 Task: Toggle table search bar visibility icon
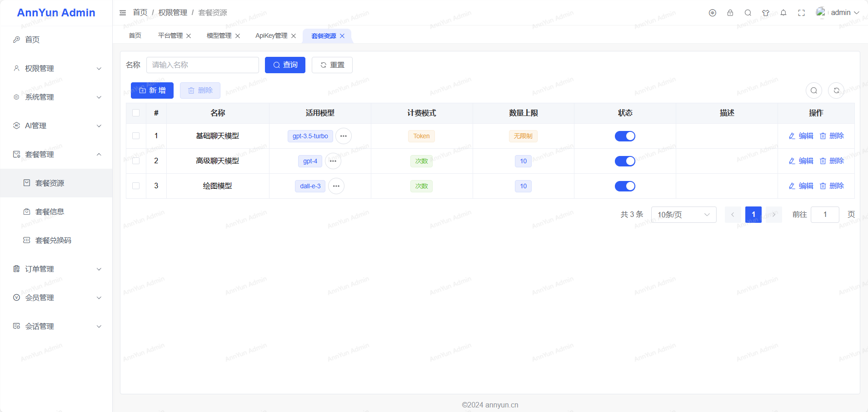(x=814, y=90)
